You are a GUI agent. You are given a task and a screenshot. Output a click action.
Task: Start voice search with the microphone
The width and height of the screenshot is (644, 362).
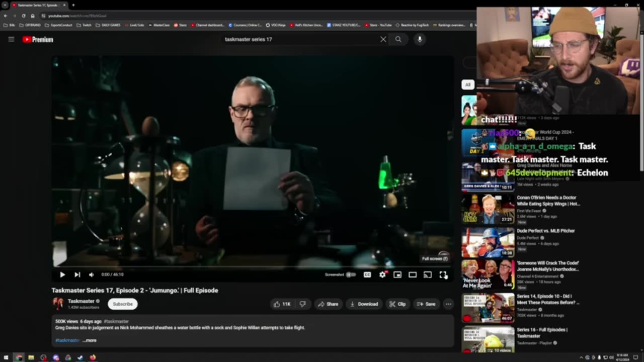pyautogui.click(x=420, y=39)
